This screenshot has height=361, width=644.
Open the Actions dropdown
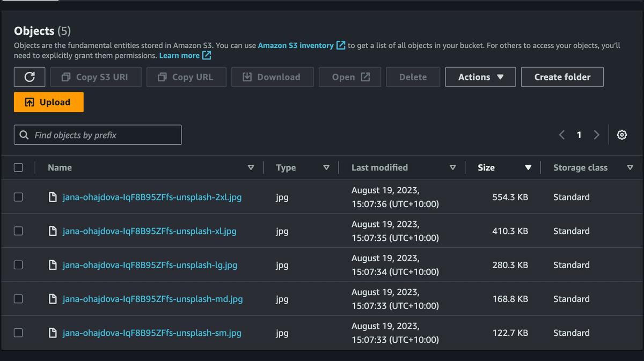(480, 77)
